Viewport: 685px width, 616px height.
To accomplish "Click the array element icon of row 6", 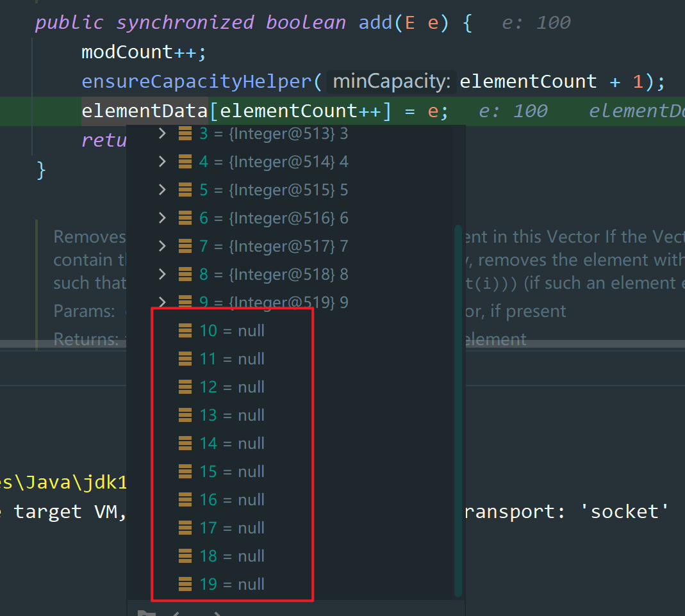I will tap(185, 218).
